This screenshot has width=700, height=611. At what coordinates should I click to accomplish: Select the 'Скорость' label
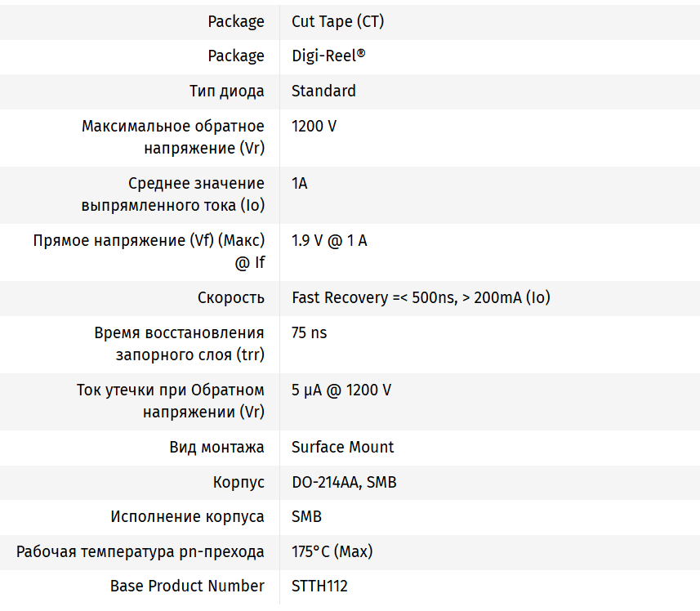coord(230,298)
